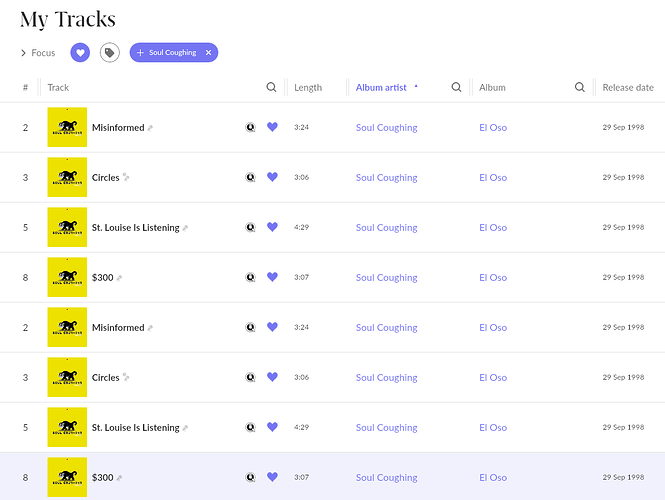Click pencil beside second St. Louise Is Listening
This screenshot has width=665, height=500.
pos(185,428)
